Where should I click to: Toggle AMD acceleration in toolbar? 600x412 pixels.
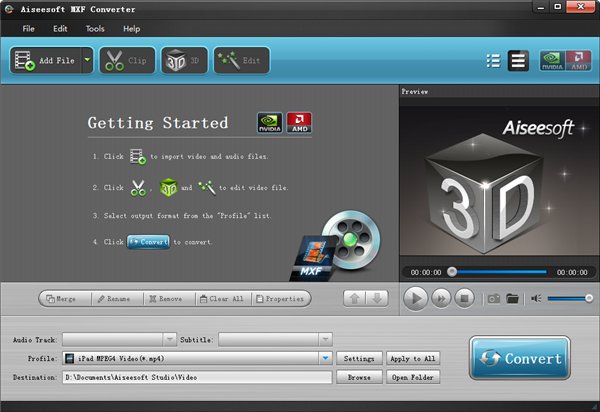click(579, 60)
